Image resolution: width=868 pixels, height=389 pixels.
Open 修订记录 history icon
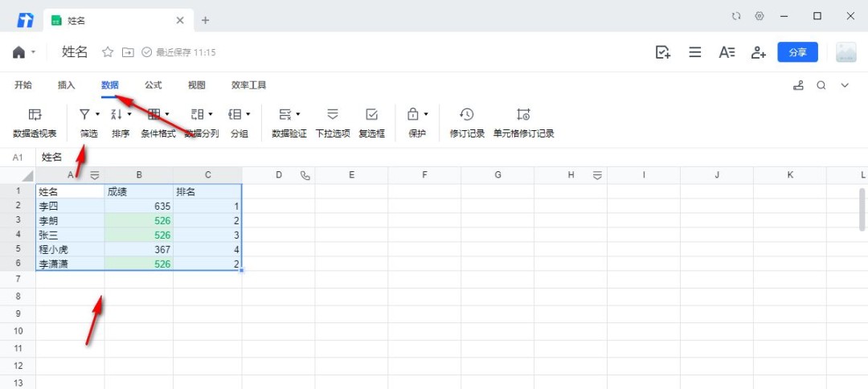point(467,115)
